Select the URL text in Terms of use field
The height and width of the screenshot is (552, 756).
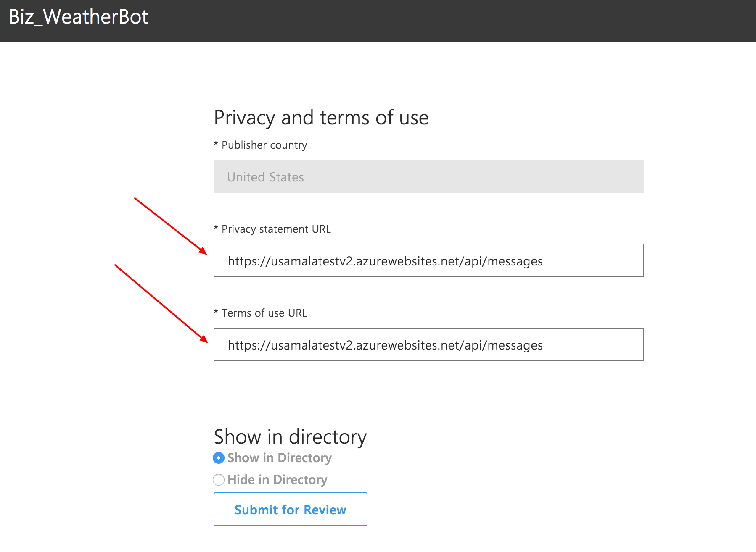(x=385, y=345)
